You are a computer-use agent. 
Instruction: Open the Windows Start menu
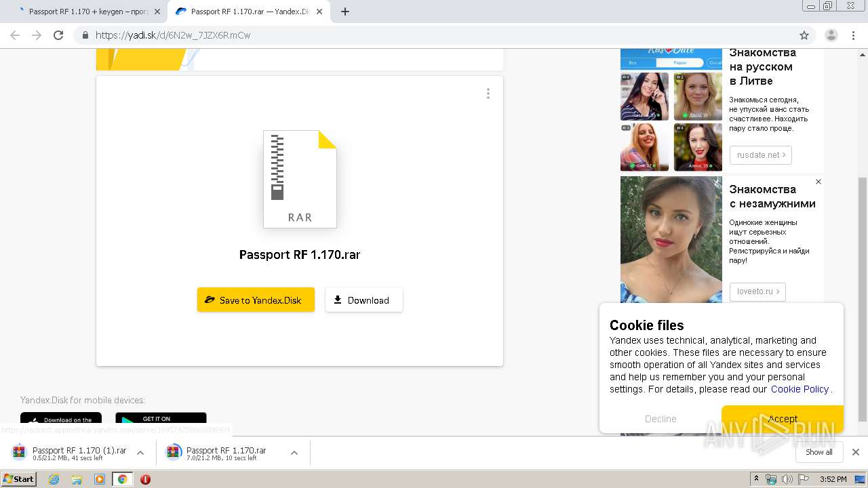pyautogui.click(x=18, y=479)
